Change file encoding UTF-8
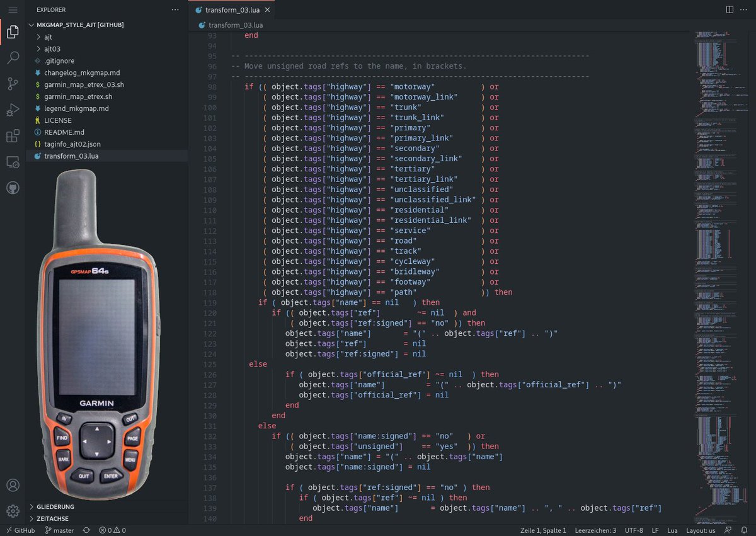Screen dimensions: 756x536 click(x=633, y=530)
